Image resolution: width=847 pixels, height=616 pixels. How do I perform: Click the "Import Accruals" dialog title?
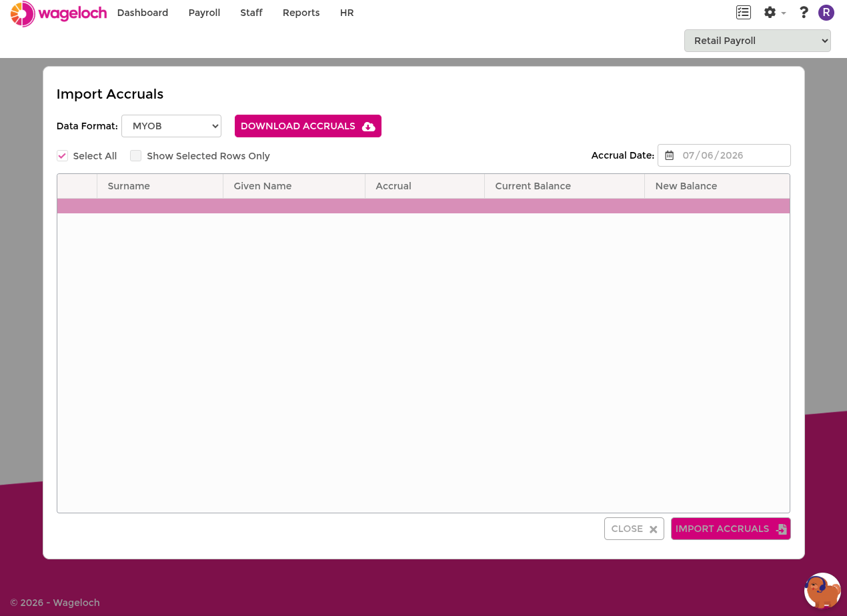[x=110, y=94]
